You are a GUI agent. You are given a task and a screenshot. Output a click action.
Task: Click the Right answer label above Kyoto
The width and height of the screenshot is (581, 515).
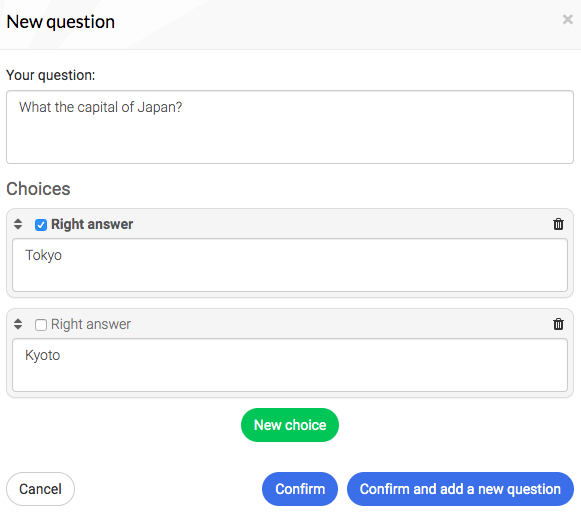click(x=91, y=325)
